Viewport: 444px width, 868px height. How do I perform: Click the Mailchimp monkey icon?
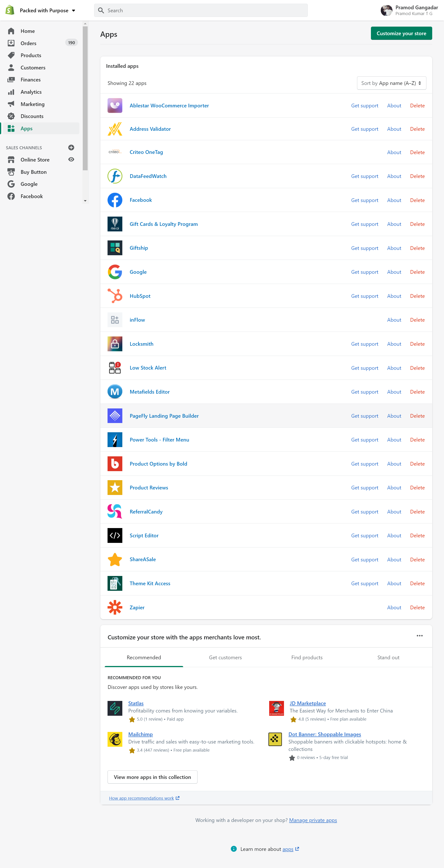[115, 739]
